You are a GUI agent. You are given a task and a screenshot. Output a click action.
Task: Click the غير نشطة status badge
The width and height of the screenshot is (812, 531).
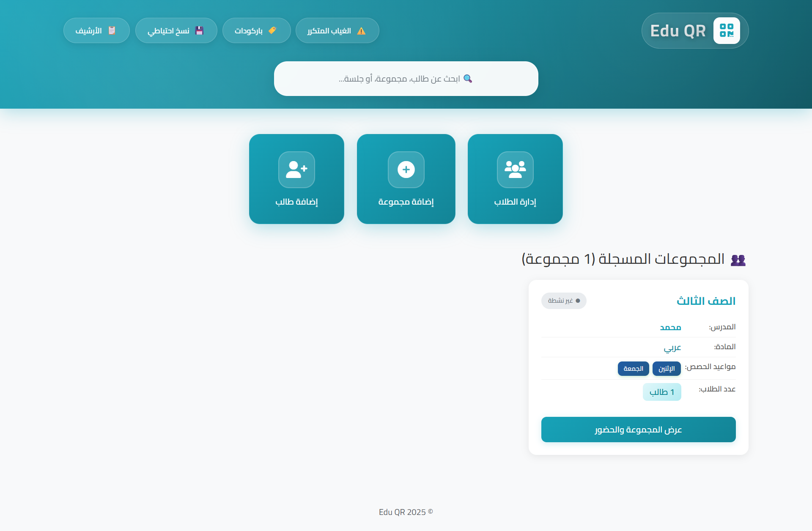coord(564,301)
